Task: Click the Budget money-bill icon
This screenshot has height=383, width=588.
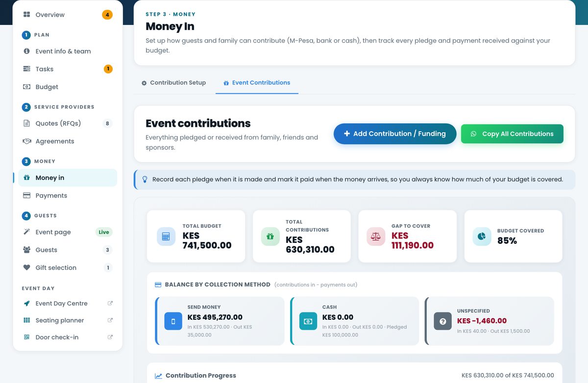Action: click(x=26, y=87)
